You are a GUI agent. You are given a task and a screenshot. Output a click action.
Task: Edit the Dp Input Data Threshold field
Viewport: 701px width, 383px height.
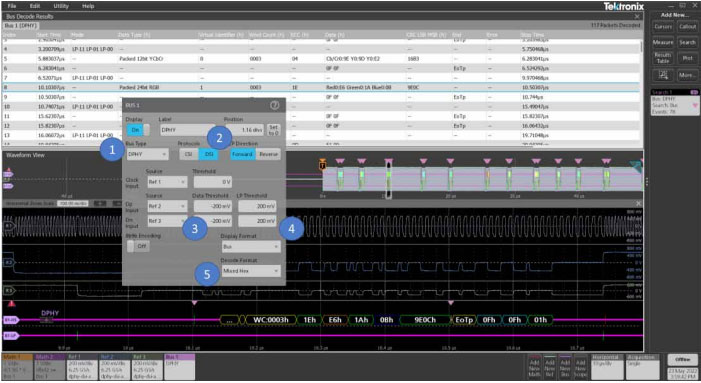pyautogui.click(x=212, y=206)
